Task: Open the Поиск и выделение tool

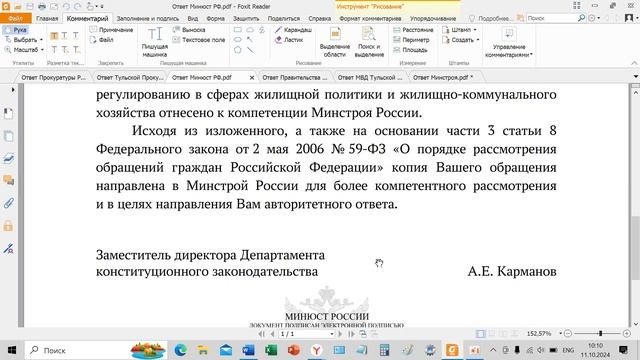Action: (x=369, y=42)
